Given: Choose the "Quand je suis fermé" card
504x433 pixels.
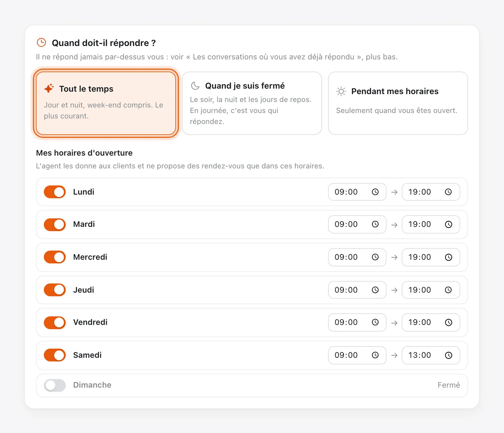Looking at the screenshot, I should point(252,103).
